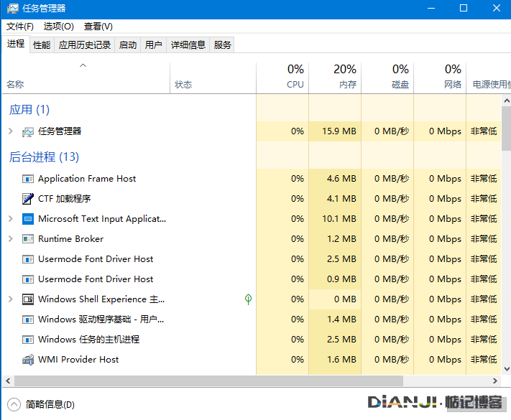Click the second Usermode Font Driver Host icon (0.9 MB)

pyautogui.click(x=28, y=279)
